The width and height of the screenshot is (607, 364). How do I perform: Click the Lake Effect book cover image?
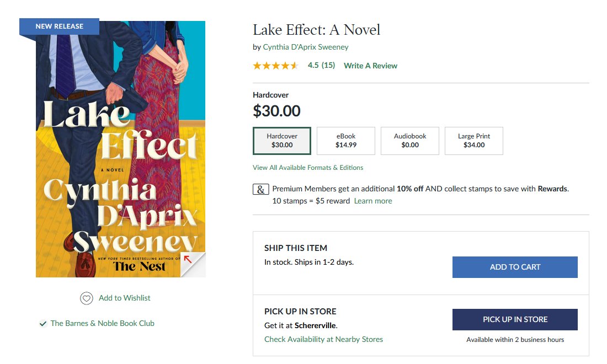click(x=120, y=149)
